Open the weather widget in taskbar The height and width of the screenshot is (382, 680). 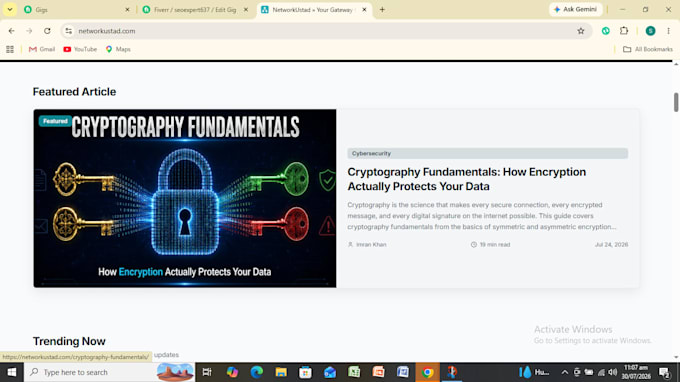534,372
